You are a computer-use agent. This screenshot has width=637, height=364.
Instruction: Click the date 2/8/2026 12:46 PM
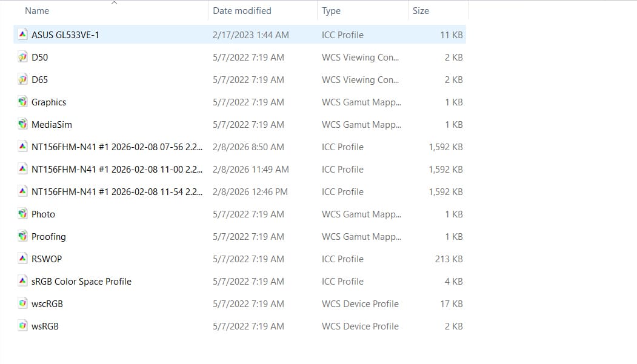pos(250,191)
